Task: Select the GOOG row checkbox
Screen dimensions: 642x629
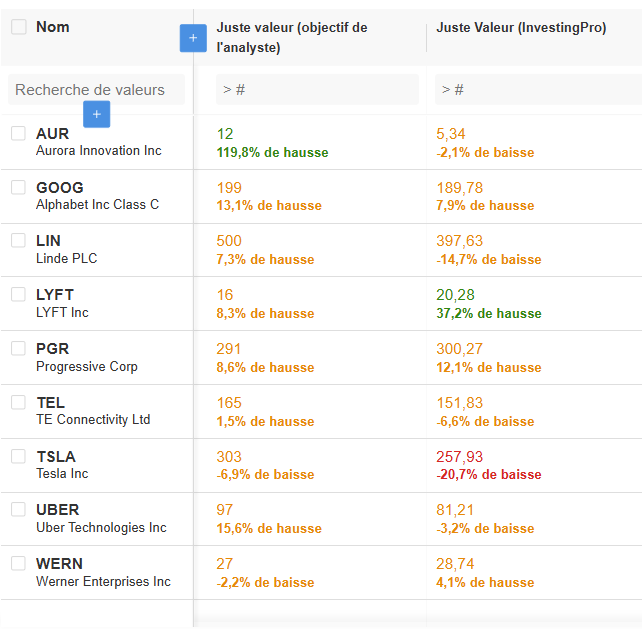Action: 19,187
